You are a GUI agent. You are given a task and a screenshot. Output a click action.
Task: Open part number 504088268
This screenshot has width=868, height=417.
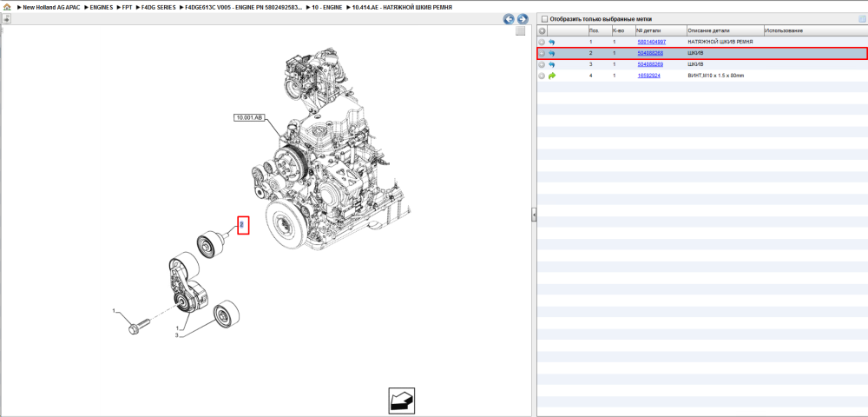tap(650, 53)
